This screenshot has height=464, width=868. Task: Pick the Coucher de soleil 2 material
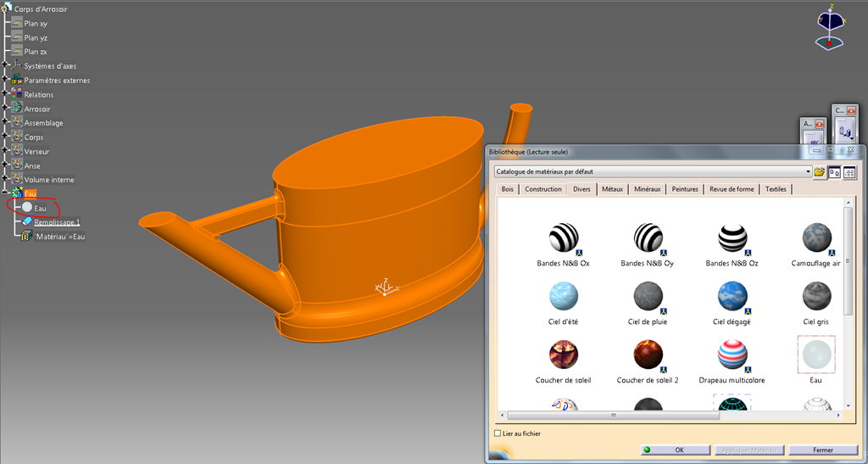(648, 355)
